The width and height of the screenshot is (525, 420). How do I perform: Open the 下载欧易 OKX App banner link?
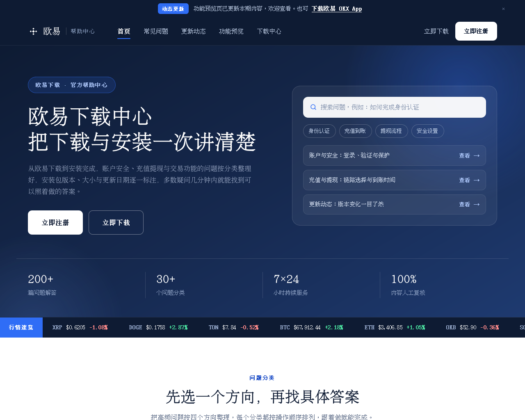coord(337,9)
